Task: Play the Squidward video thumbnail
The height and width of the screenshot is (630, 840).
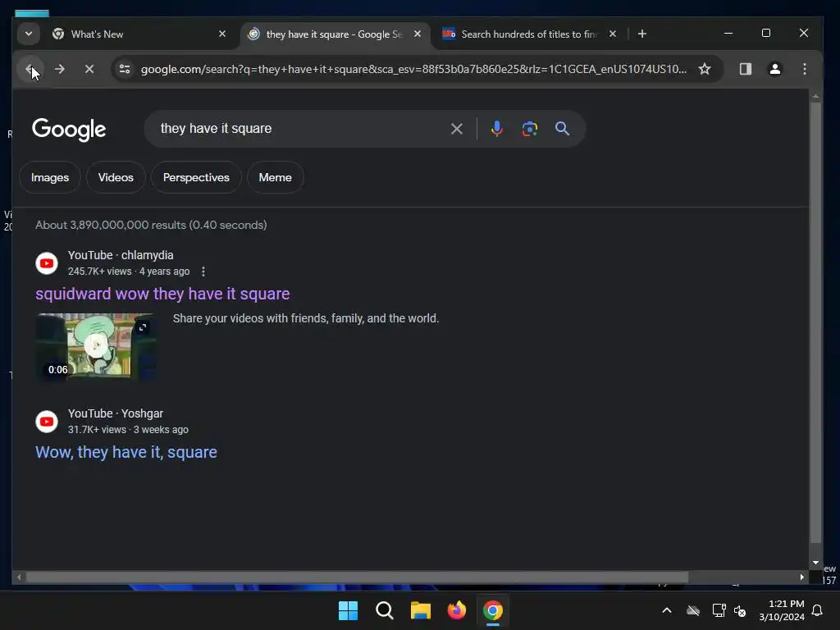Action: [96, 347]
